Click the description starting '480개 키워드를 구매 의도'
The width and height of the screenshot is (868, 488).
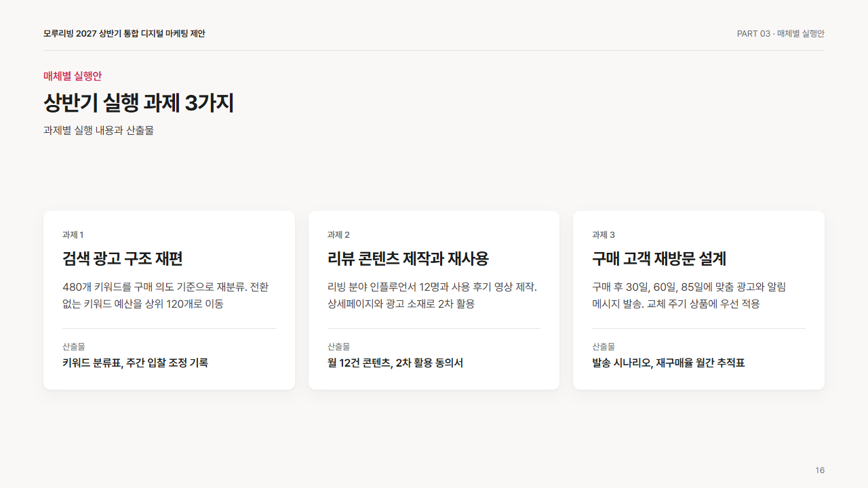pos(165,295)
